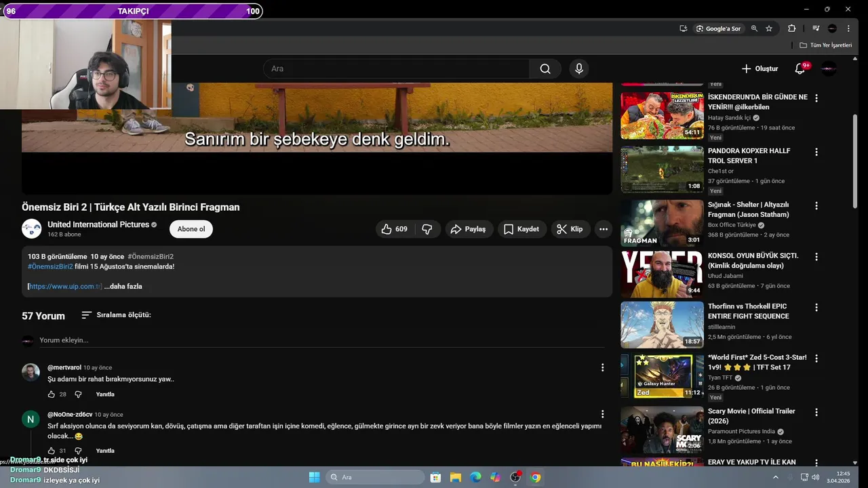Image resolution: width=868 pixels, height=488 pixels.
Task: Open options for Sığınak - Shelter video
Action: tap(816, 205)
